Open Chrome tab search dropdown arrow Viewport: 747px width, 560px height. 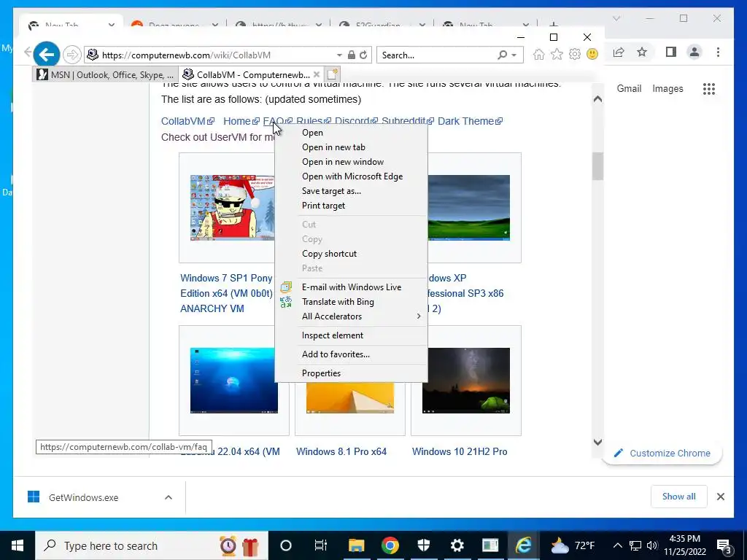pyautogui.click(x=616, y=18)
